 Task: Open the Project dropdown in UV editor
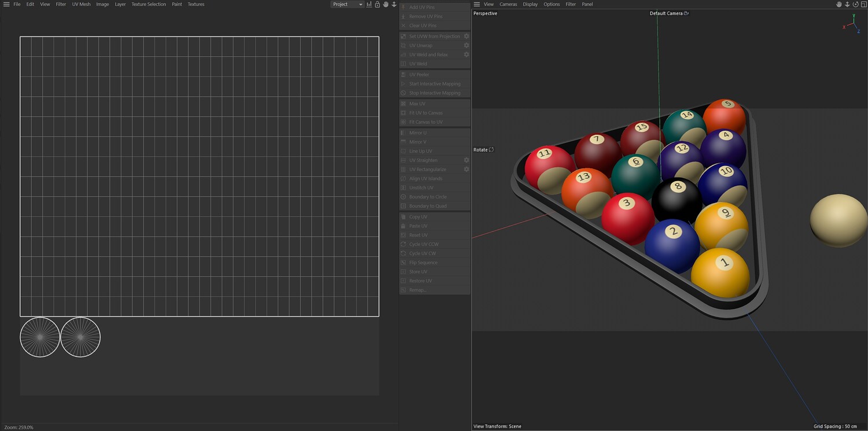pos(347,4)
